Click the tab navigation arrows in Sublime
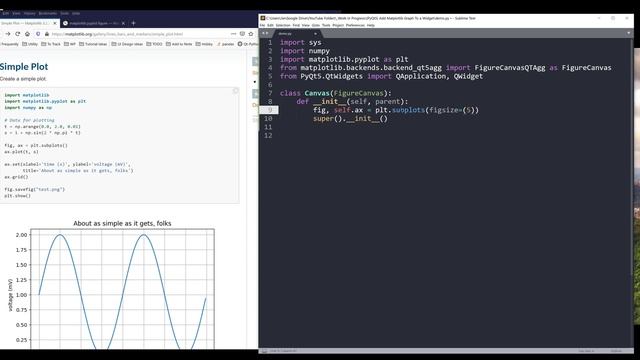The height and width of the screenshot is (360, 640). pos(265,33)
